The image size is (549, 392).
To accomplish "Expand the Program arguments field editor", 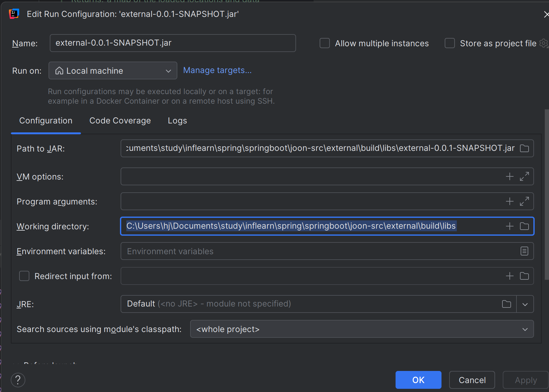I will [524, 201].
